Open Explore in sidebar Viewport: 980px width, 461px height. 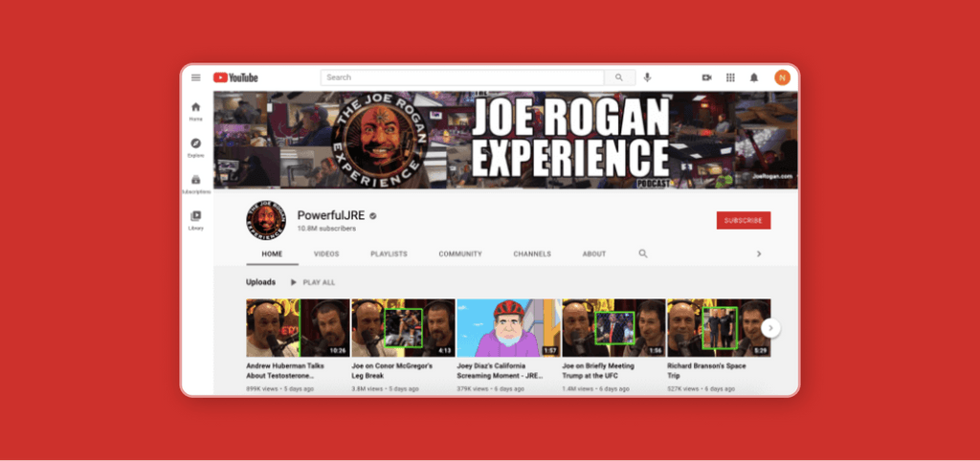coord(195,148)
